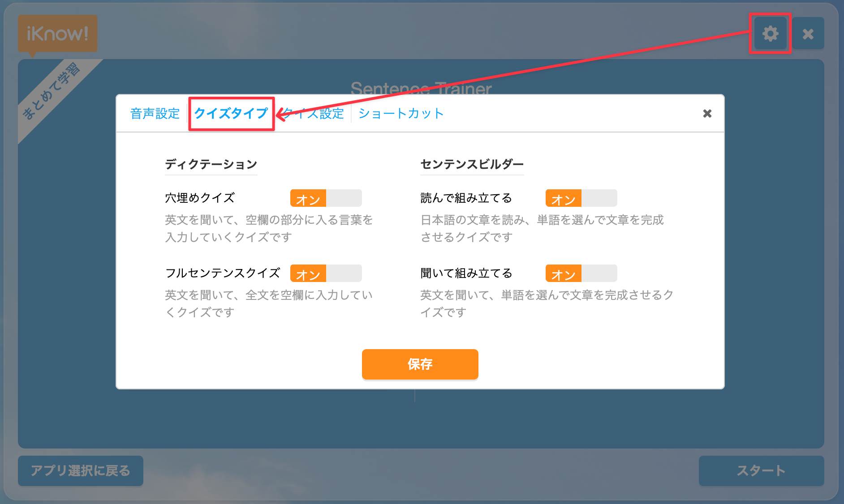
Task: Toggle the フルセンテンスクイズ switch
Action: pyautogui.click(x=326, y=273)
